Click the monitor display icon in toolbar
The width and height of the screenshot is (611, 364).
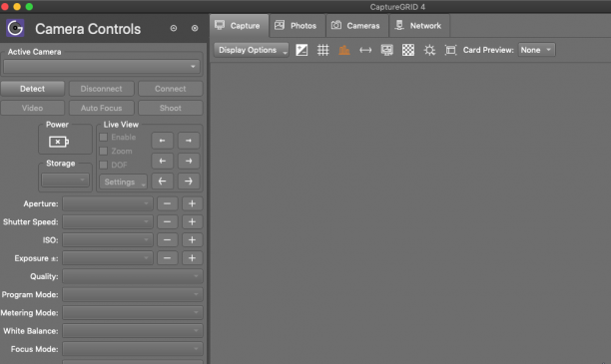pyautogui.click(x=386, y=50)
